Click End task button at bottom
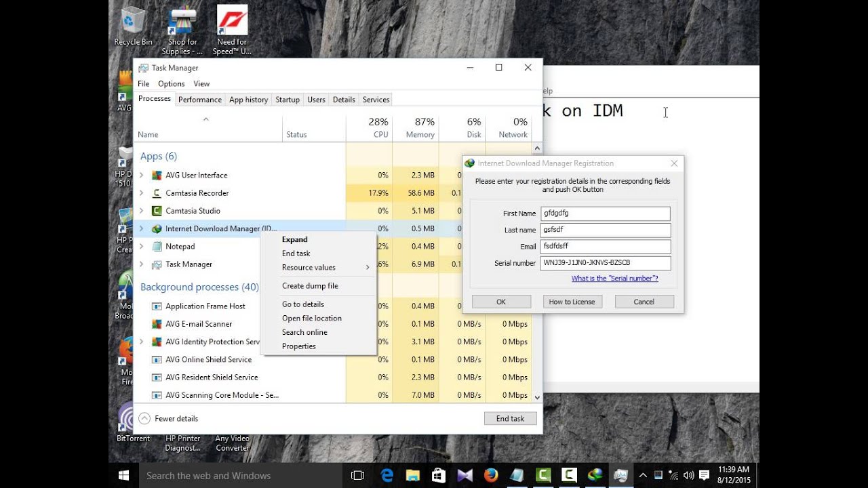The width and height of the screenshot is (868, 488). 510,419
